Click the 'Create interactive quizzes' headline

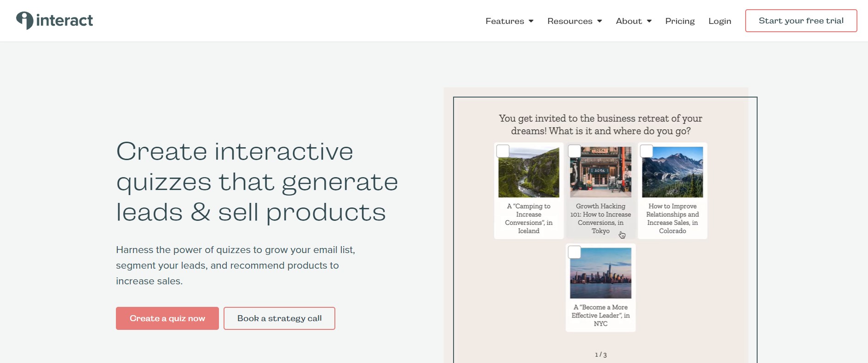point(257,182)
